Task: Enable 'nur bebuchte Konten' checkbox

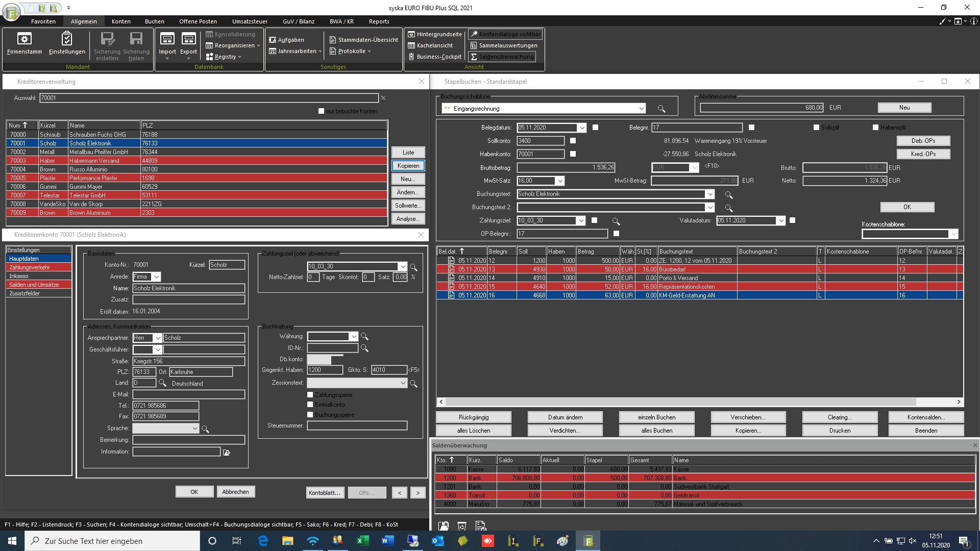Action: 321,111
